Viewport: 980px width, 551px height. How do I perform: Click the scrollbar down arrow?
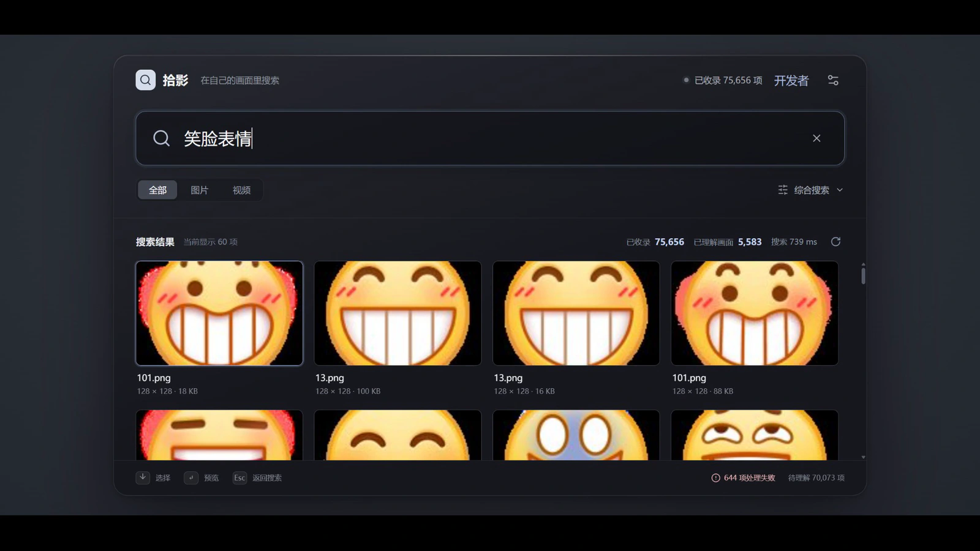click(863, 457)
